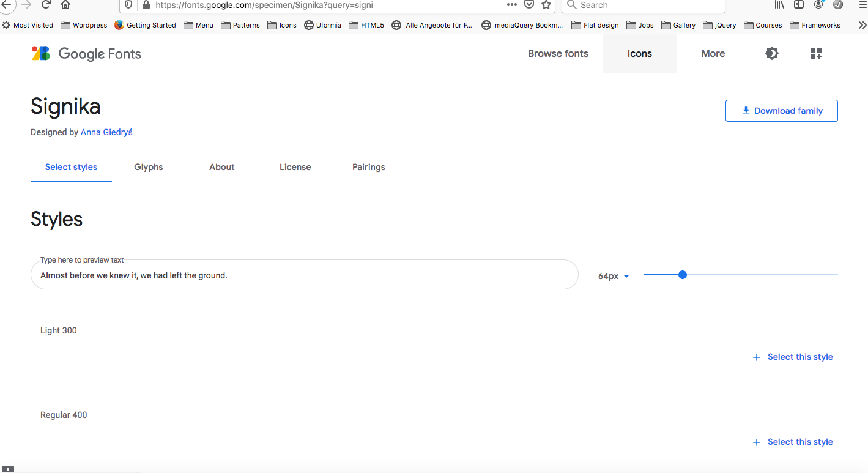Screen dimensions: 868x473
Task: Click the preview text input field
Action: pos(305,275)
